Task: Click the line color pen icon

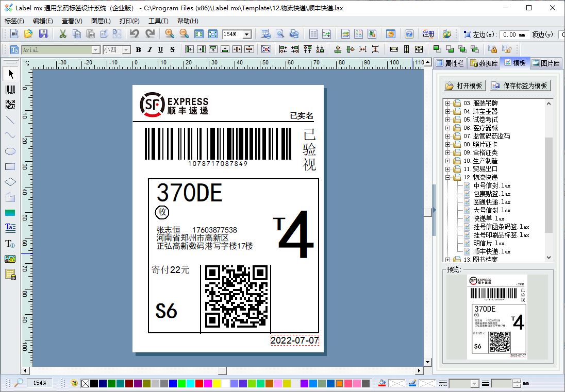Action: point(412,383)
